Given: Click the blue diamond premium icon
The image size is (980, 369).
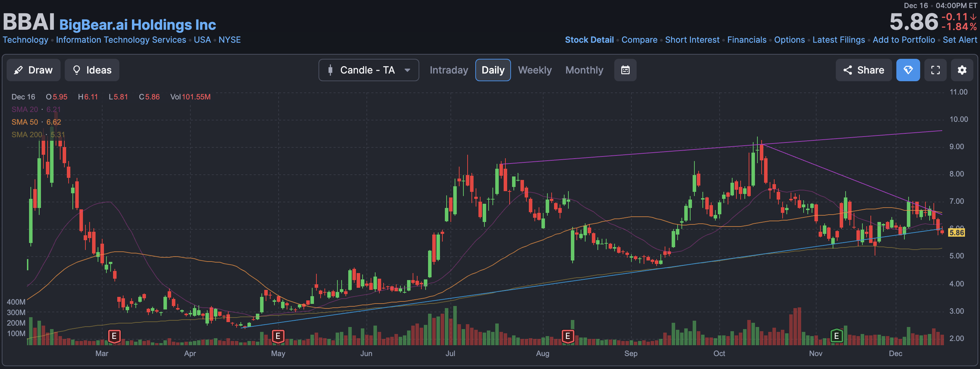Looking at the screenshot, I should point(908,70).
